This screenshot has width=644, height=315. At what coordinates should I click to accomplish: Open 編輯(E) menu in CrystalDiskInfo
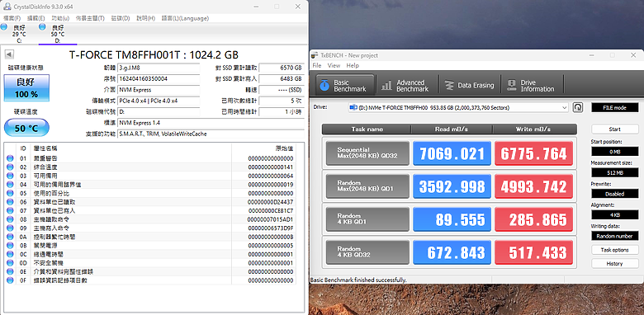[36, 18]
